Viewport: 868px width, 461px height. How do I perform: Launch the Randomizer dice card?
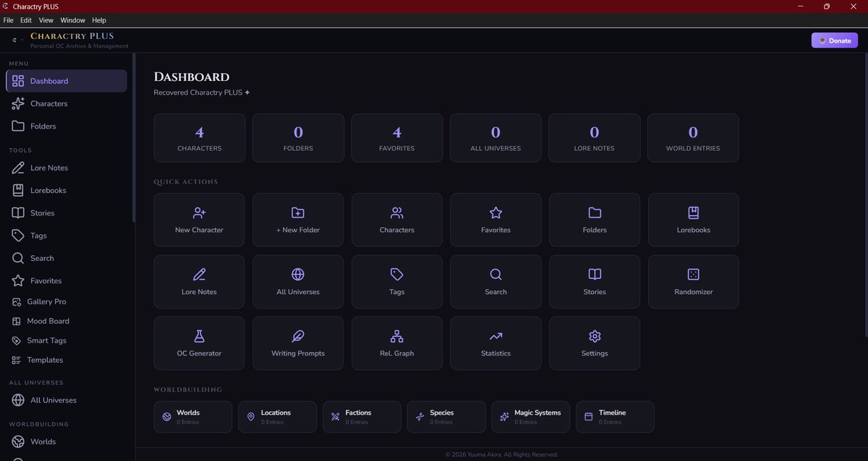[x=693, y=282]
